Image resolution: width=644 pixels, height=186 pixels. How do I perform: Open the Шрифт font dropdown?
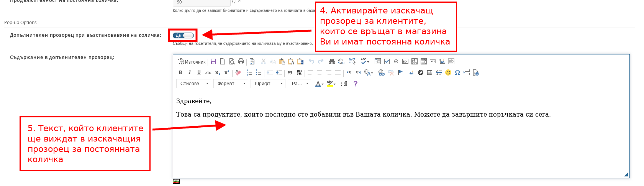[268, 84]
